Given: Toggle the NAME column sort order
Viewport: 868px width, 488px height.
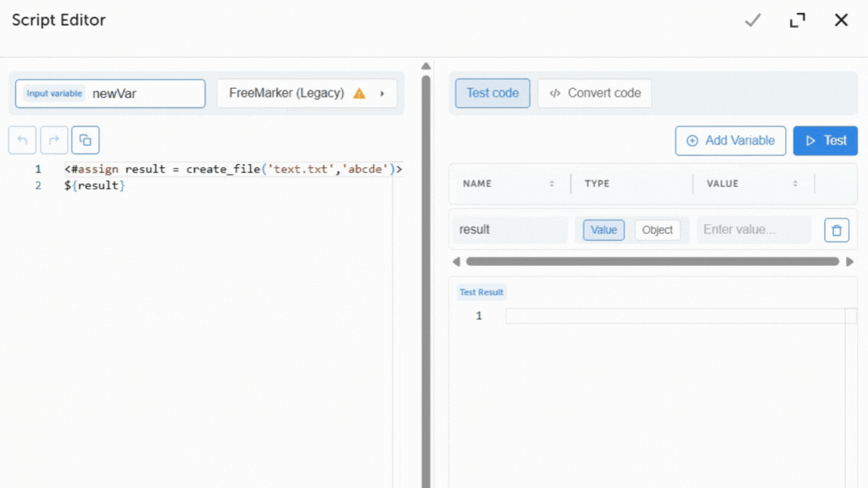Looking at the screenshot, I should (550, 184).
